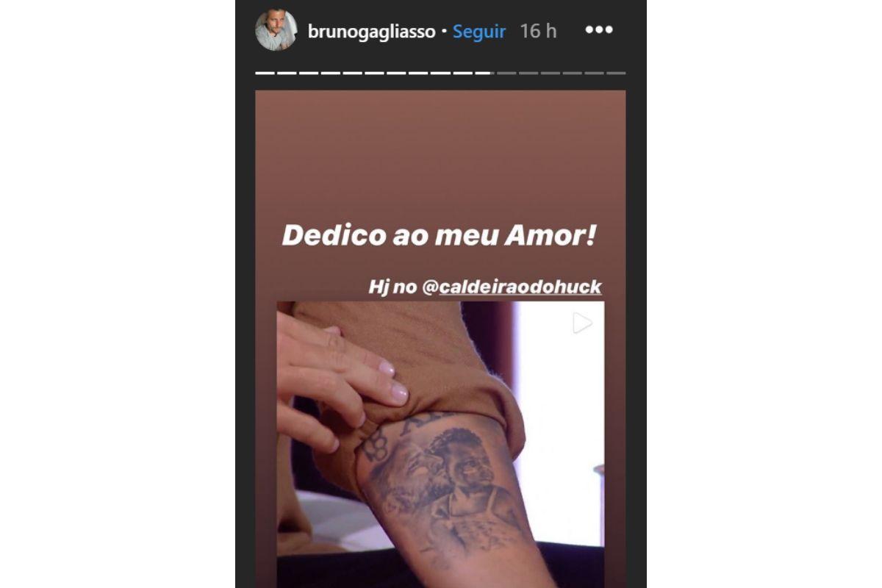This screenshot has height=588, width=882.
Task: Jump to the last story progress segment
Action: [x=616, y=73]
